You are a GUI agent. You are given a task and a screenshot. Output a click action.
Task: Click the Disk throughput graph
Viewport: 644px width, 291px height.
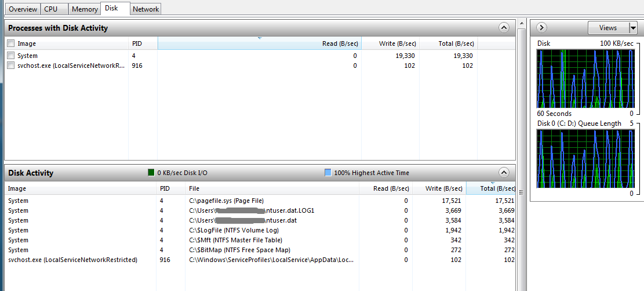pos(585,78)
